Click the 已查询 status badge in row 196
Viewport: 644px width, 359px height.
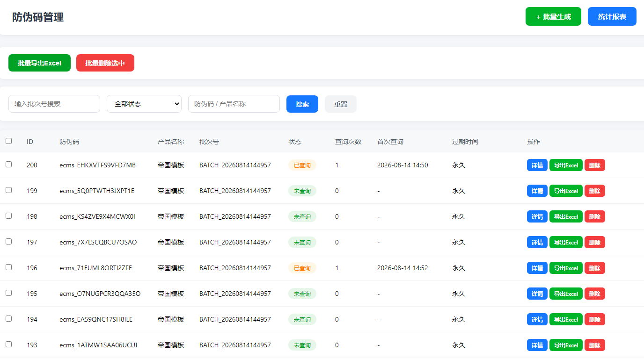(302, 268)
